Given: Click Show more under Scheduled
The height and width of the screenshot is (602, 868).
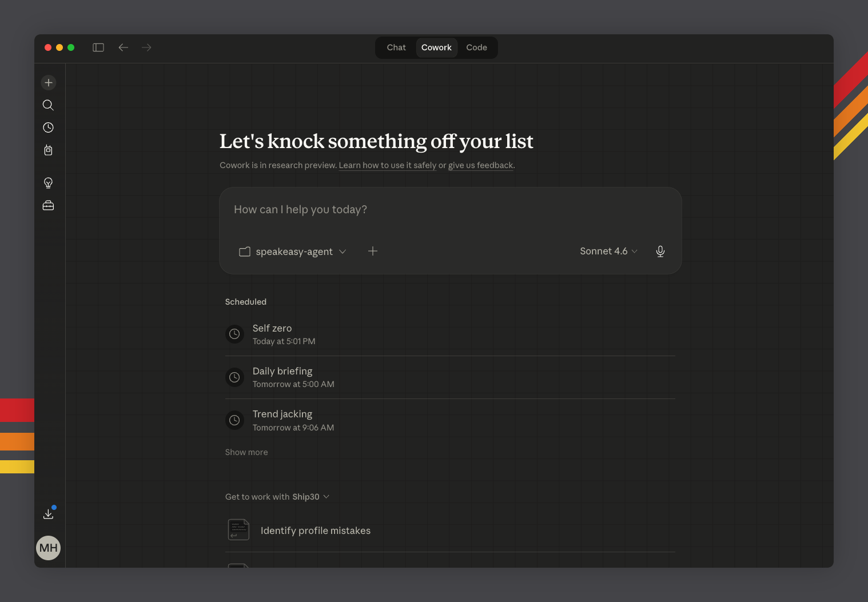Looking at the screenshot, I should (x=246, y=452).
